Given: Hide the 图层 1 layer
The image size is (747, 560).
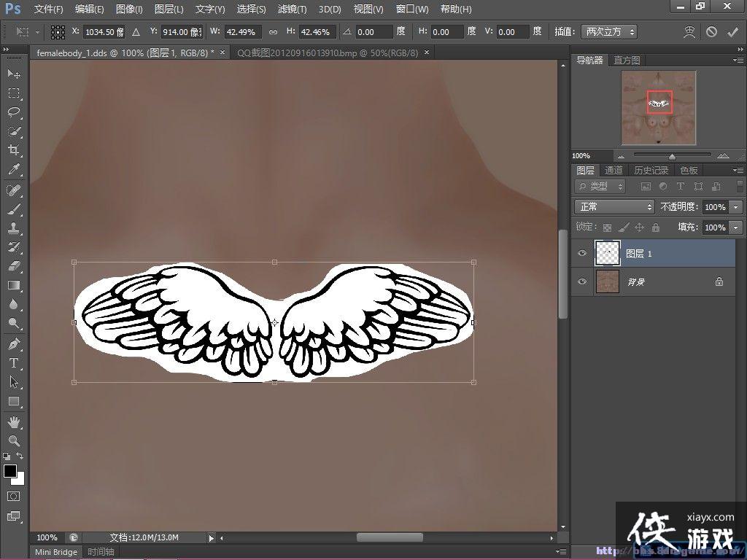Looking at the screenshot, I should pyautogui.click(x=581, y=253).
